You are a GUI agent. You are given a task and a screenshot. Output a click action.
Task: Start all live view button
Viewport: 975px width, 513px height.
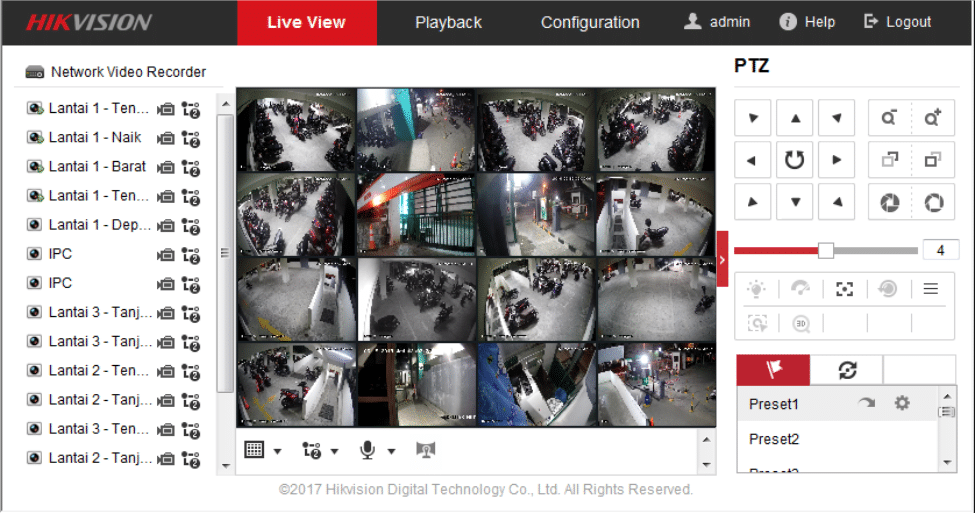click(426, 449)
